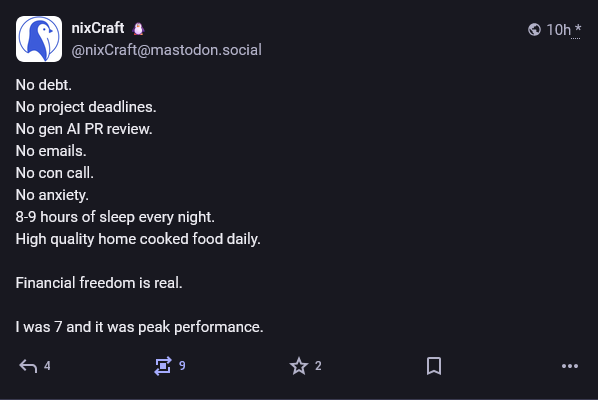Favorite the post with the star icon
The height and width of the screenshot is (400, 598).
299,366
